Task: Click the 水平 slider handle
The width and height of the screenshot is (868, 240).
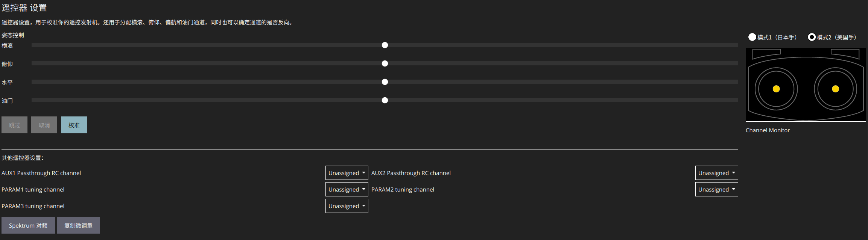Action: click(385, 82)
